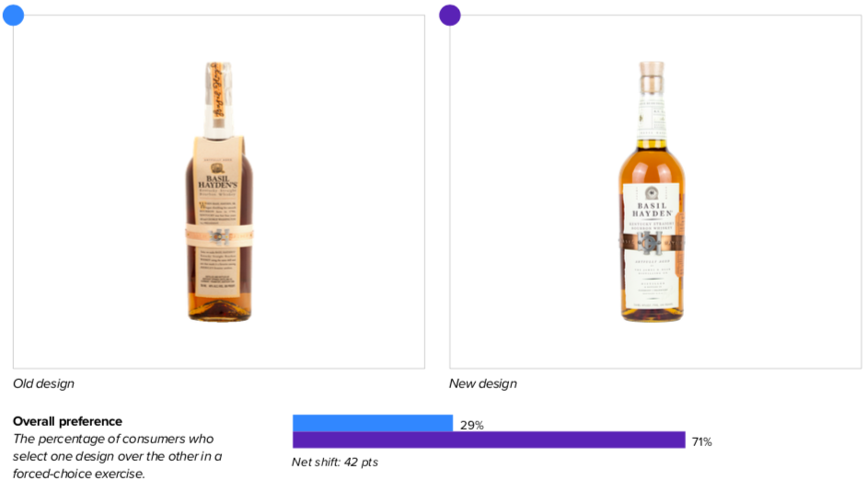Click the purple 71% preference bar

pos(489,440)
